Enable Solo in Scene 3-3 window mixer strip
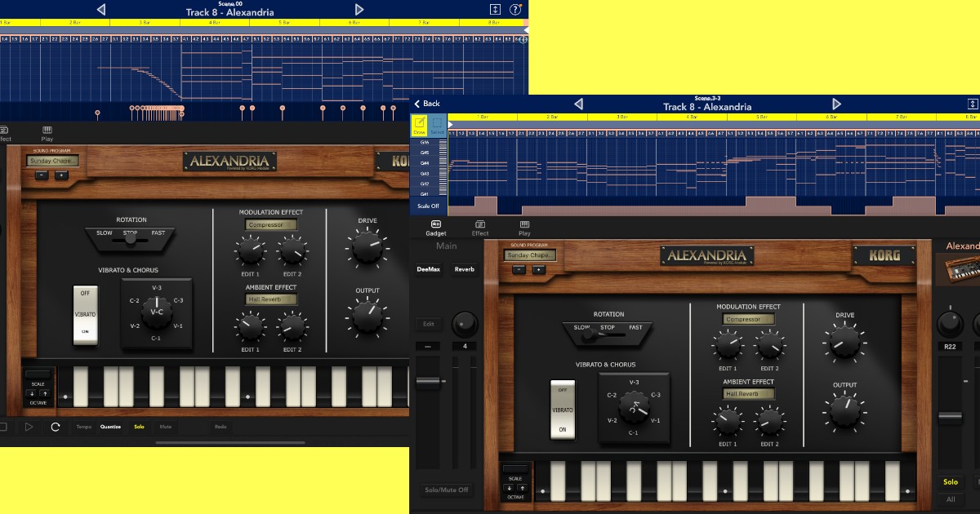Screen dimensions: 980x514 click(x=951, y=482)
